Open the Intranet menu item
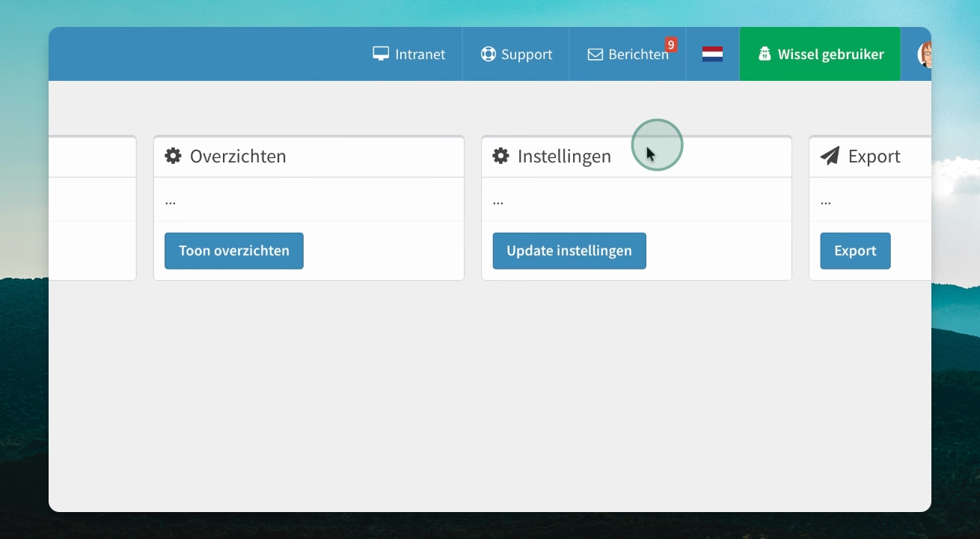The height and width of the screenshot is (539, 980). (409, 54)
